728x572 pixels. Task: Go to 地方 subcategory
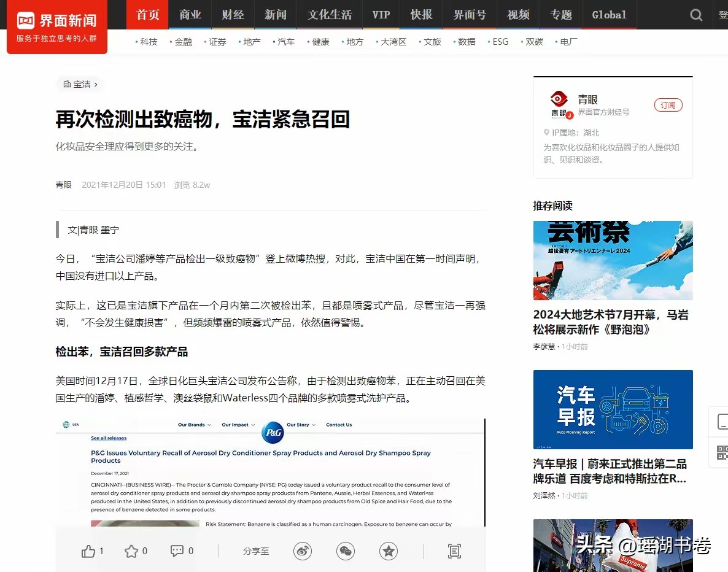[355, 42]
